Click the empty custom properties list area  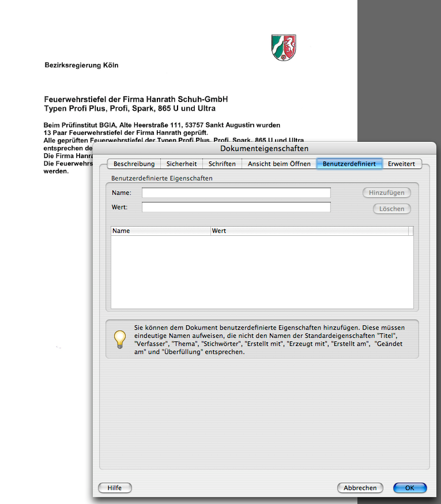point(262,272)
